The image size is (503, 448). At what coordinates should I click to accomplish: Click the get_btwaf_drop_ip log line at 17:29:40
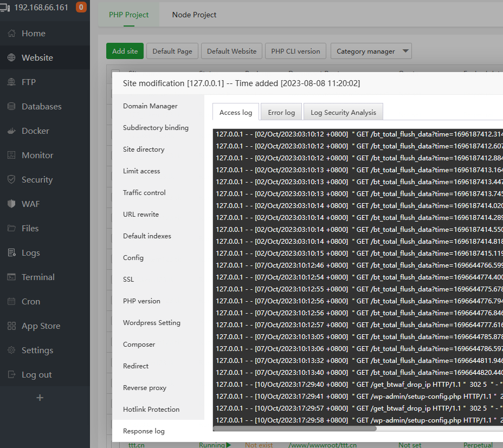[x=359, y=384]
